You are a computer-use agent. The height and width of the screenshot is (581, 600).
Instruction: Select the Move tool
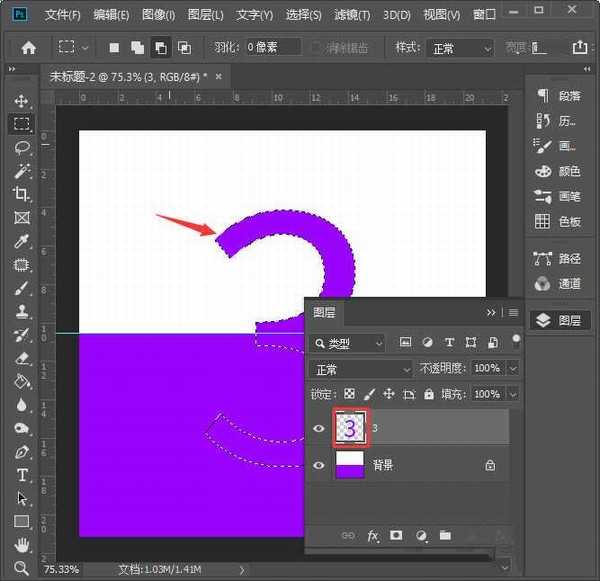(21, 101)
